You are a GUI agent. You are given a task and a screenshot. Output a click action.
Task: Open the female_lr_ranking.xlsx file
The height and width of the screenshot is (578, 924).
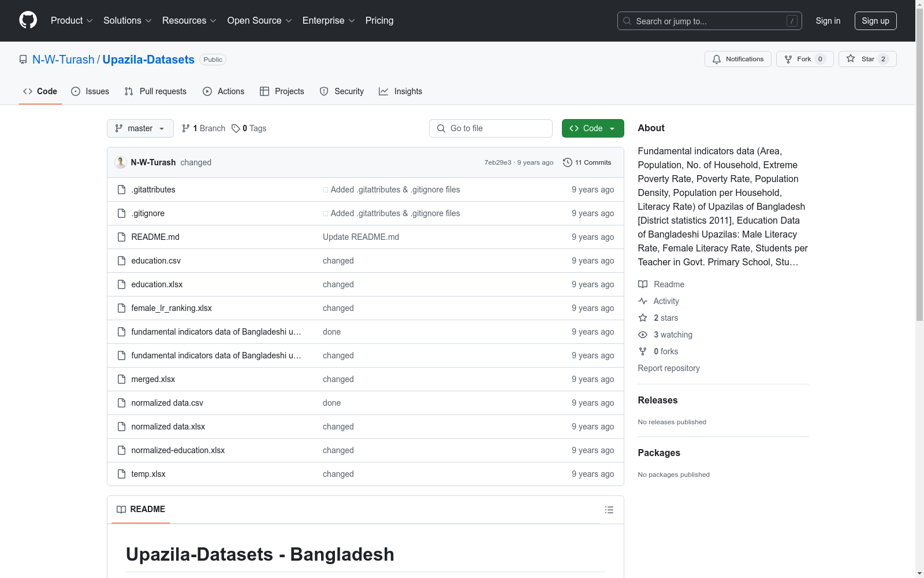(172, 308)
